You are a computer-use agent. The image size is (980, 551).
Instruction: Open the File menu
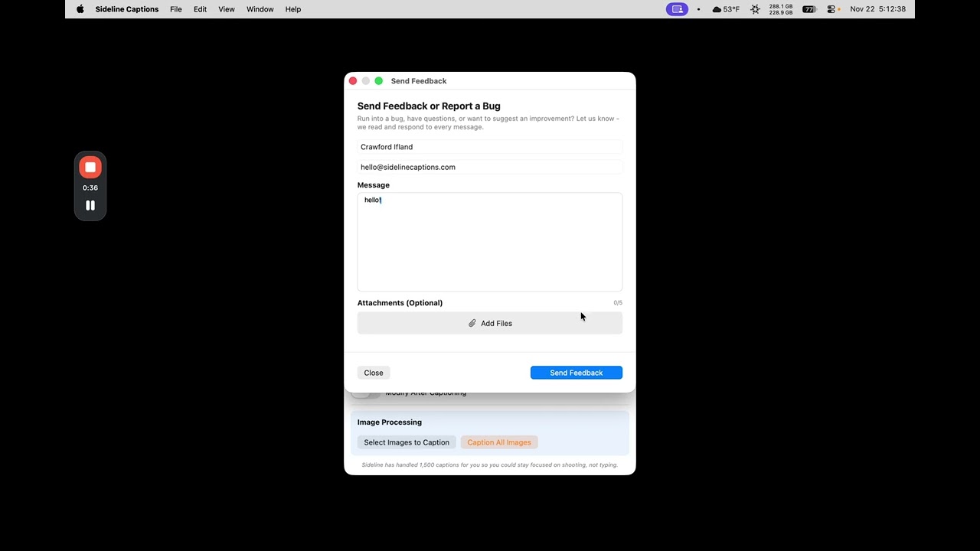click(176, 9)
